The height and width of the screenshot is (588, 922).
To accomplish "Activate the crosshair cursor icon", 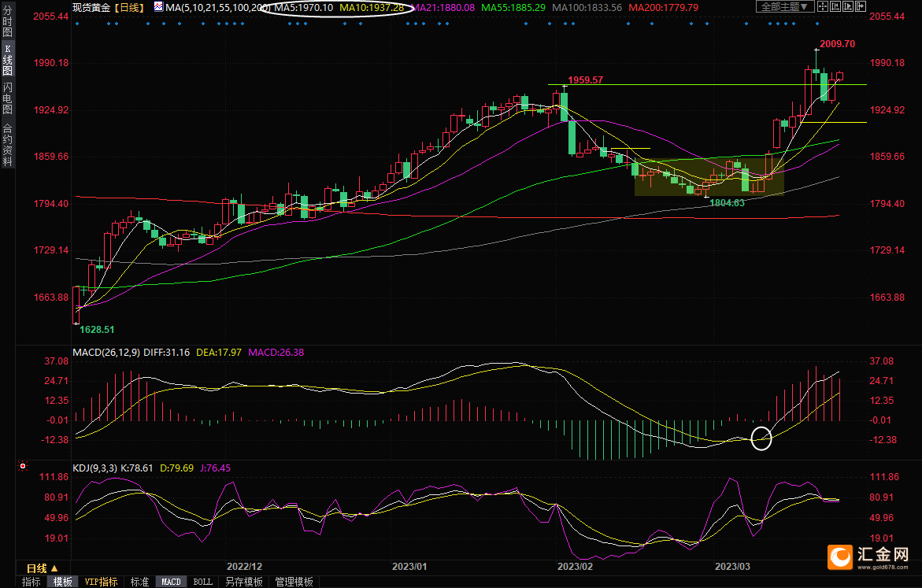I will [823, 6].
